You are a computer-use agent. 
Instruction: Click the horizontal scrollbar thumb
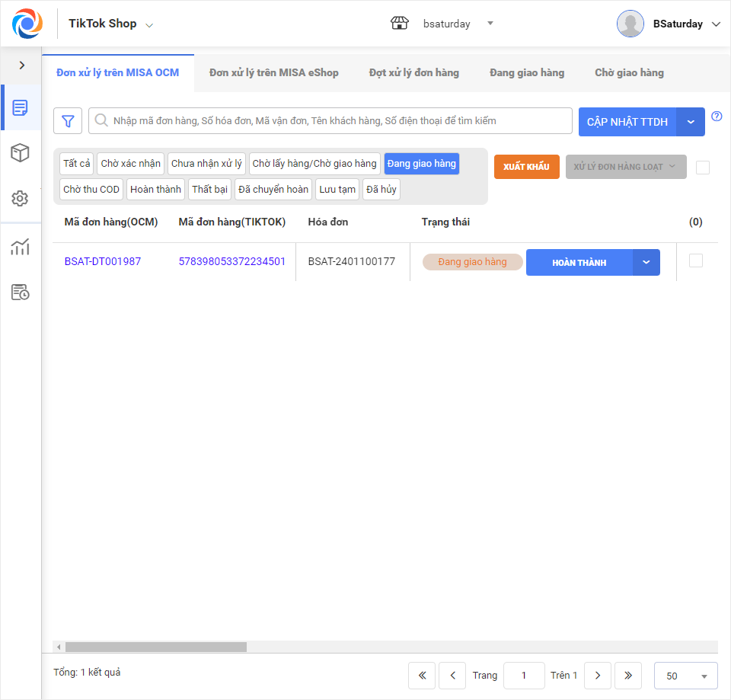pos(155,647)
